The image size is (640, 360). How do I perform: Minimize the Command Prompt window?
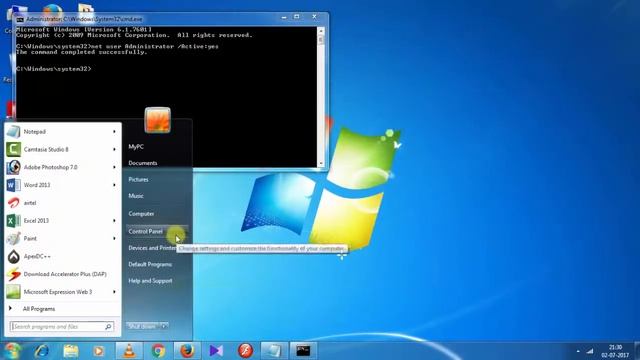pos(284,17)
